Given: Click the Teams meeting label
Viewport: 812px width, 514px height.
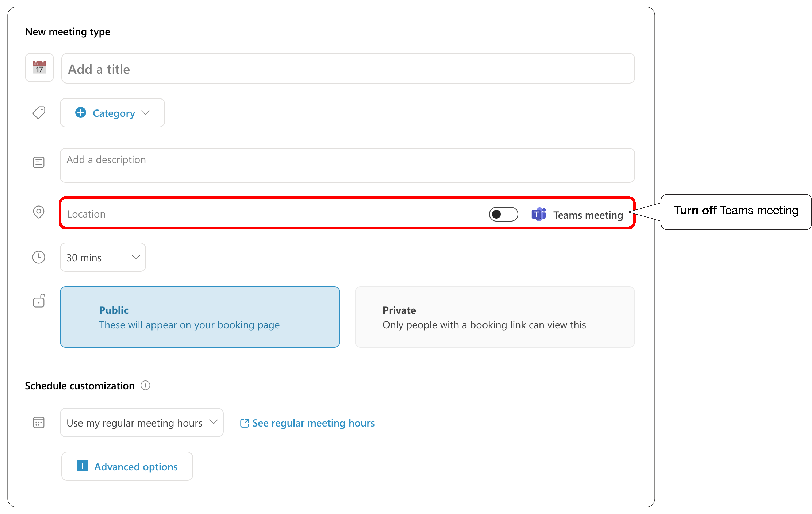Looking at the screenshot, I should click(588, 215).
